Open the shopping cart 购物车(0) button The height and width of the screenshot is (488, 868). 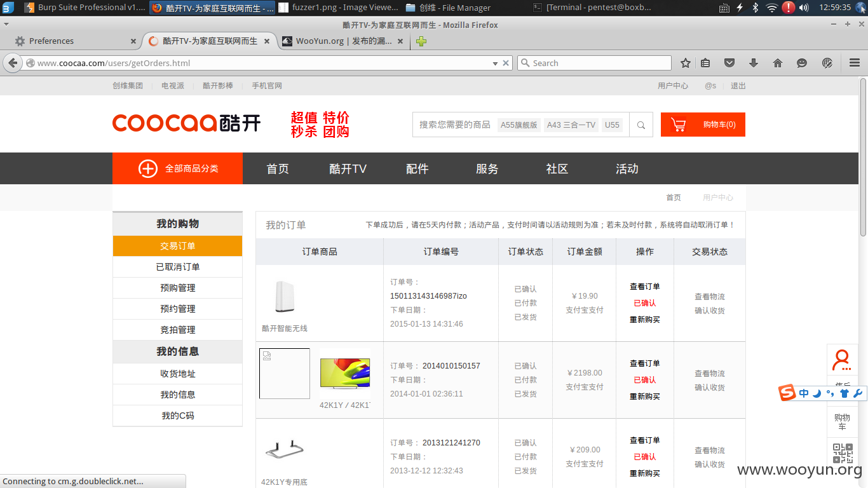703,125
